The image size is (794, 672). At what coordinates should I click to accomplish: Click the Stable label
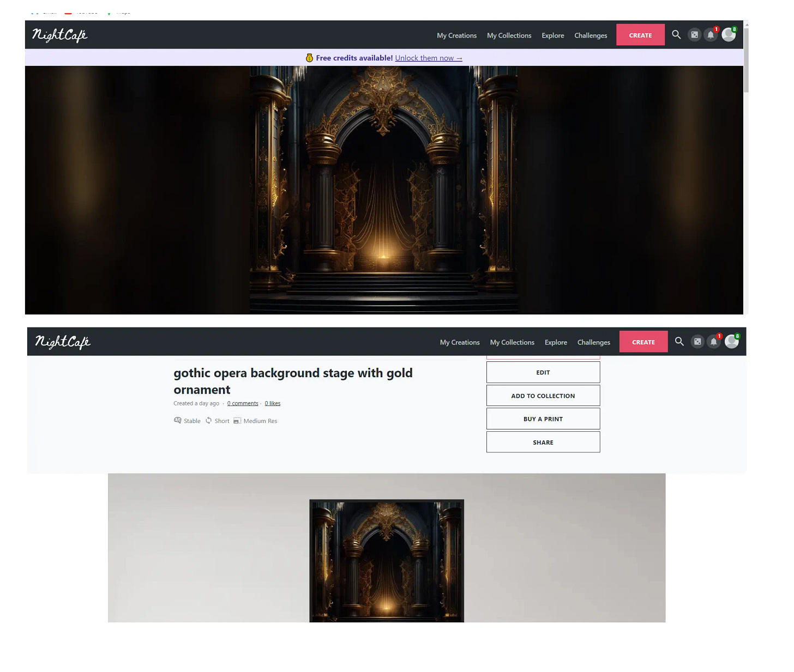[192, 421]
